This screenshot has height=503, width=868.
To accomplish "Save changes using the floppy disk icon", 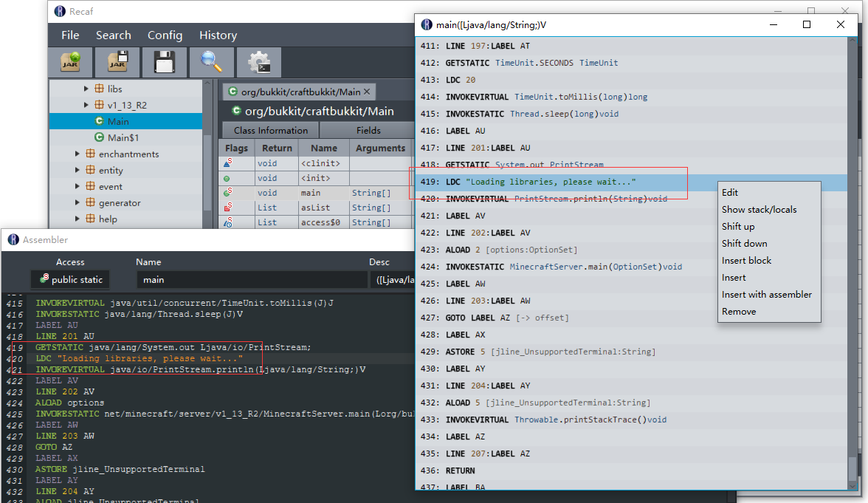I will [165, 62].
